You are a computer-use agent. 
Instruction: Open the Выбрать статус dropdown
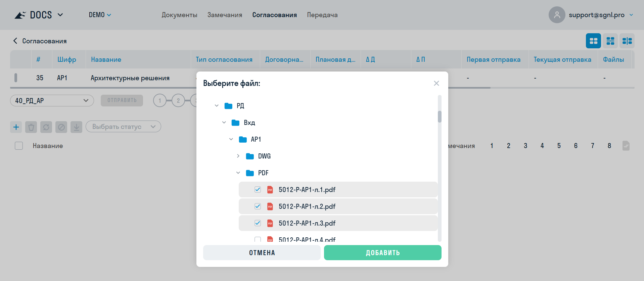coord(123,127)
